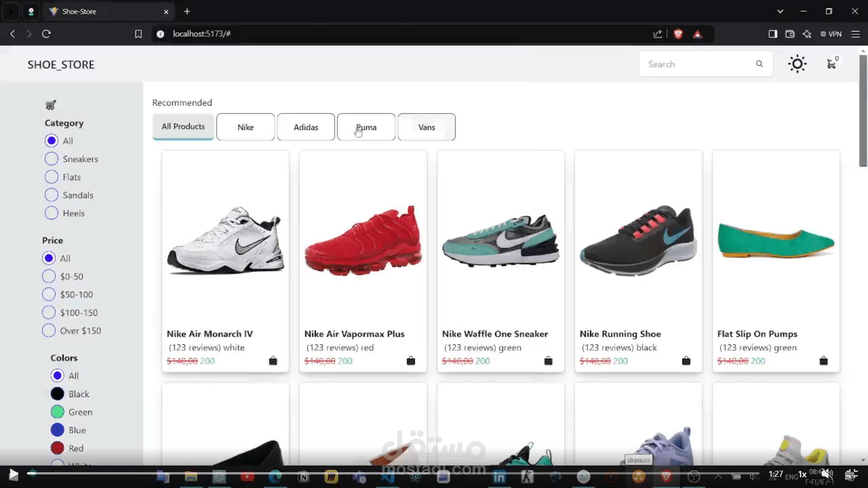Open Brave Shields icon in address bar
Screen dimensions: 868x488
pos(678,34)
